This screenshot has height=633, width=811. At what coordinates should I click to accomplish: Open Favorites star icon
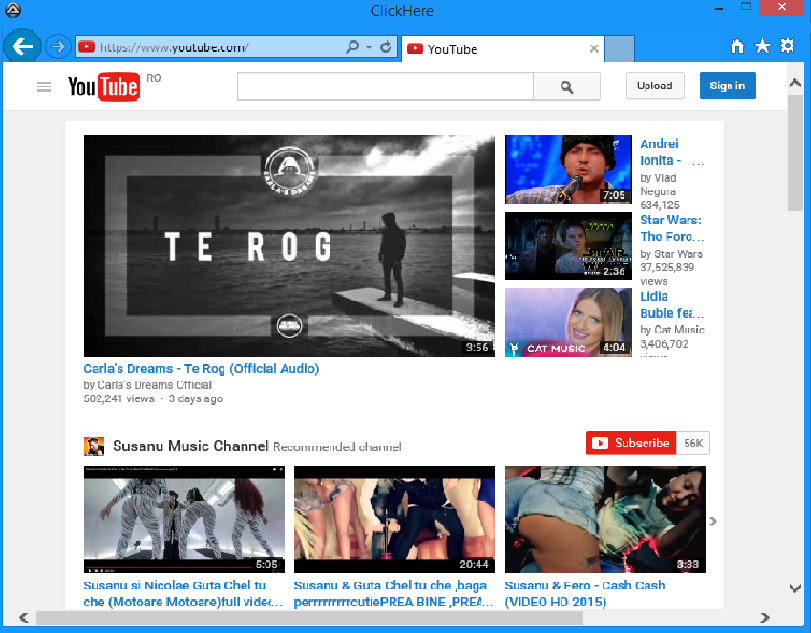point(762,47)
